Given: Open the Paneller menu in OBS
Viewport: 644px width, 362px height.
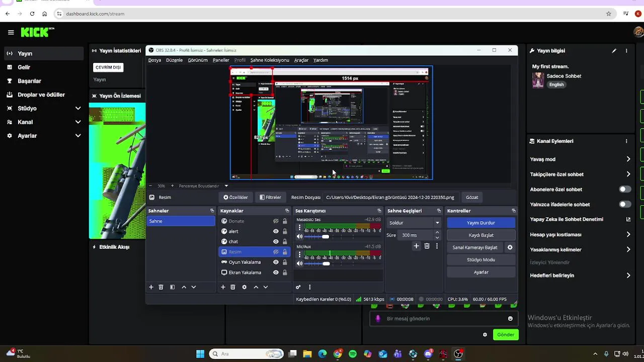Looking at the screenshot, I should coord(221,60).
